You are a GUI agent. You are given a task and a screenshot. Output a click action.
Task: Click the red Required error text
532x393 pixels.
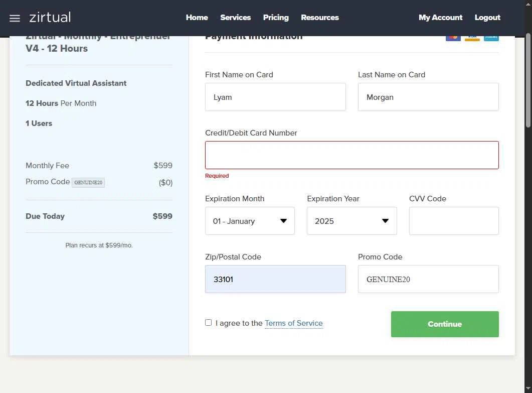point(217,176)
